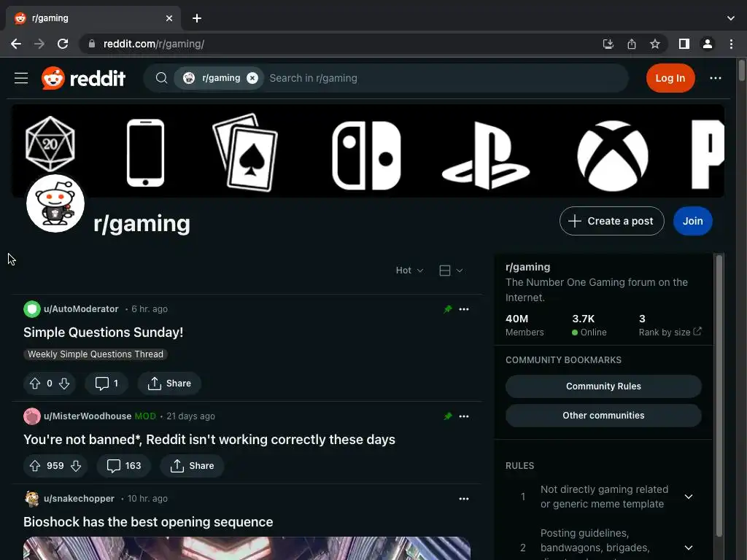Open comments on Simple Questions Sunday
747x560 pixels.
coord(107,384)
